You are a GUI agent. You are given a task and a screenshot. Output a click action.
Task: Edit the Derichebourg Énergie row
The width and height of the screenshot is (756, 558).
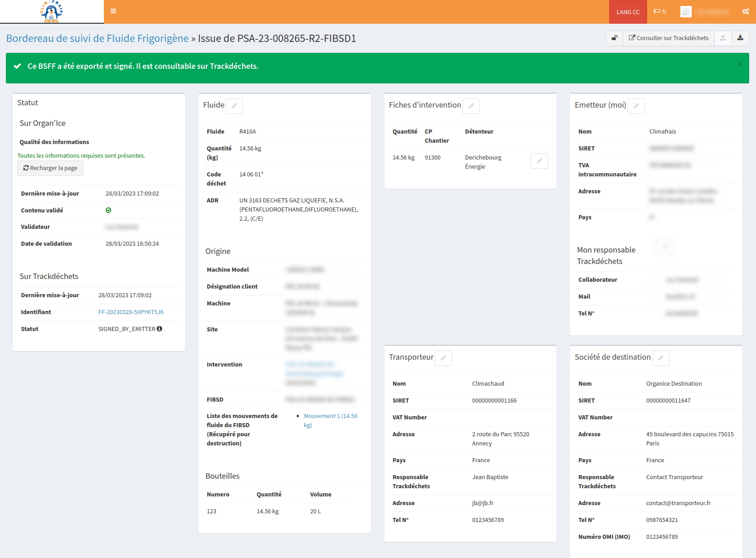click(x=539, y=161)
